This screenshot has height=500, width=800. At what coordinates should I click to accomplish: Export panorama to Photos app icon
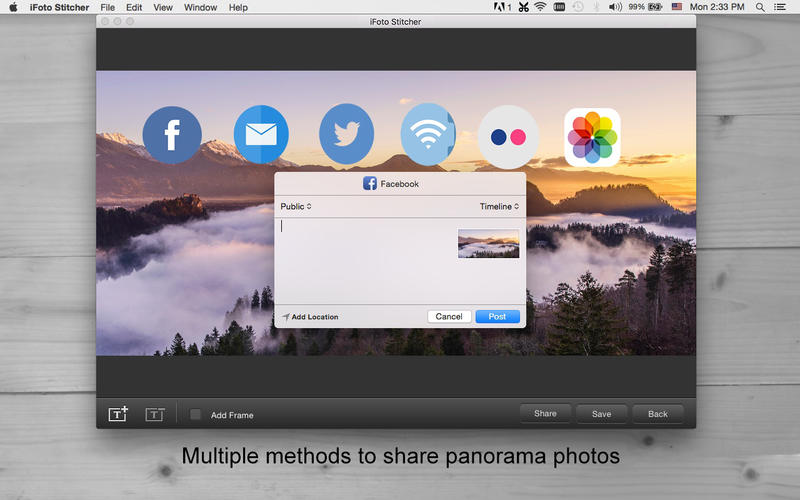(592, 137)
